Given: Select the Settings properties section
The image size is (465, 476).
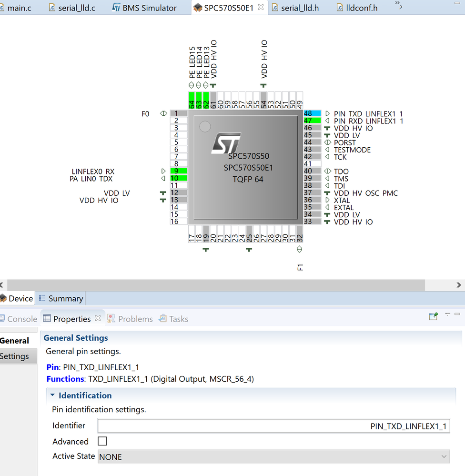Looking at the screenshot, I should (18, 356).
